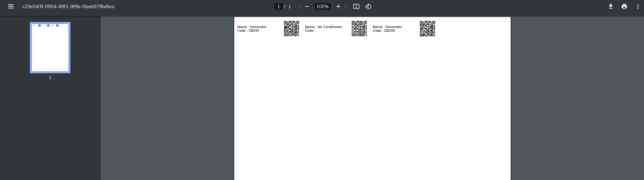Download the PDF file
Viewport: 644px width, 180px height.
pos(611,6)
